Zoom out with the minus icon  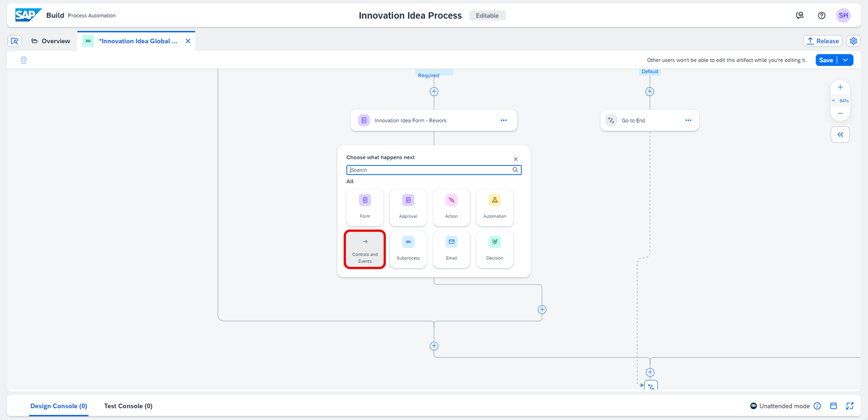pos(840,113)
